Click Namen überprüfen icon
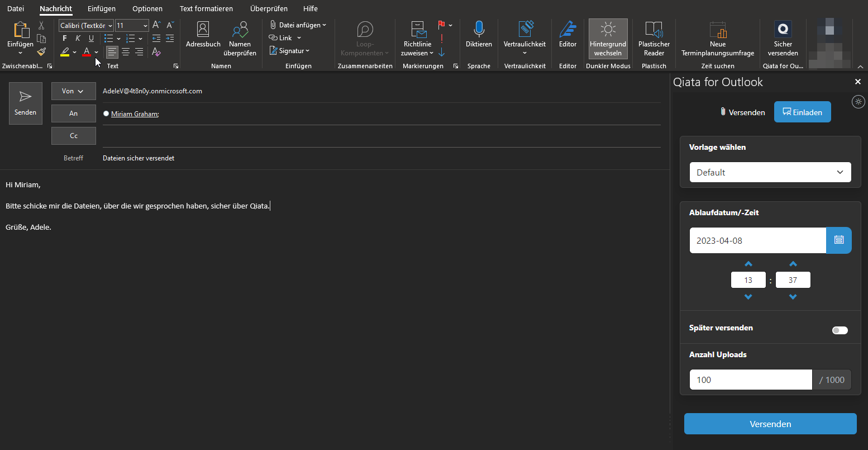868x450 pixels. tap(240, 30)
